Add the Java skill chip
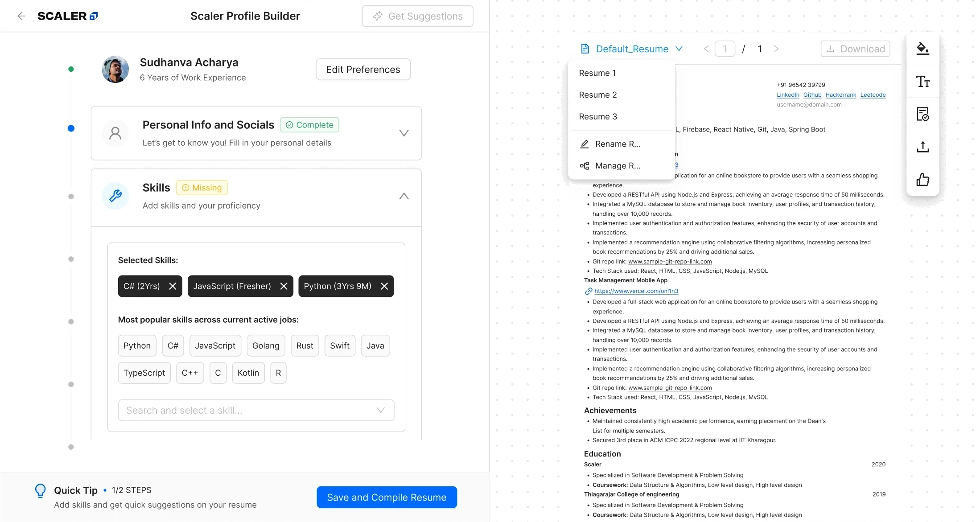Image resolution: width=980 pixels, height=522 pixels. tap(375, 345)
